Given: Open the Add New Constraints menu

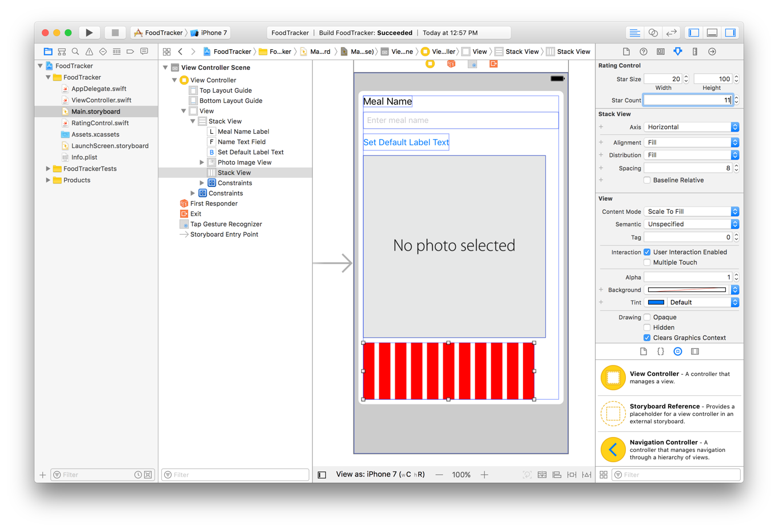Looking at the screenshot, I should click(571, 475).
